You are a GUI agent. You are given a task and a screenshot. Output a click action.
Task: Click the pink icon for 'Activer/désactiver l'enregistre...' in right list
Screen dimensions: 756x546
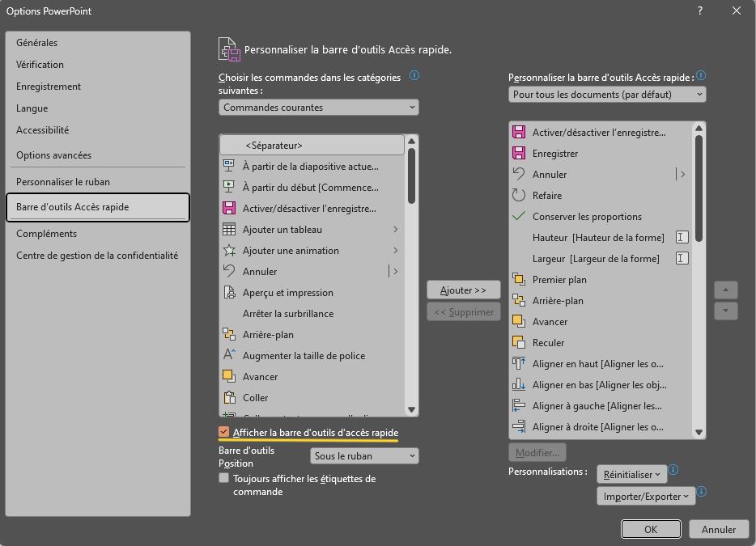coord(518,132)
